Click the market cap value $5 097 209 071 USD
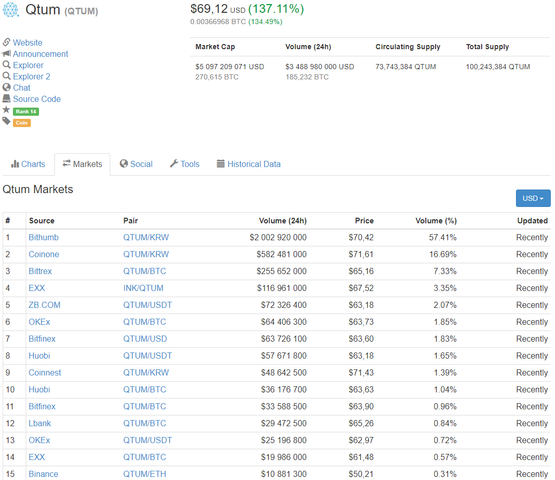This screenshot has width=555, height=480. tap(230, 67)
